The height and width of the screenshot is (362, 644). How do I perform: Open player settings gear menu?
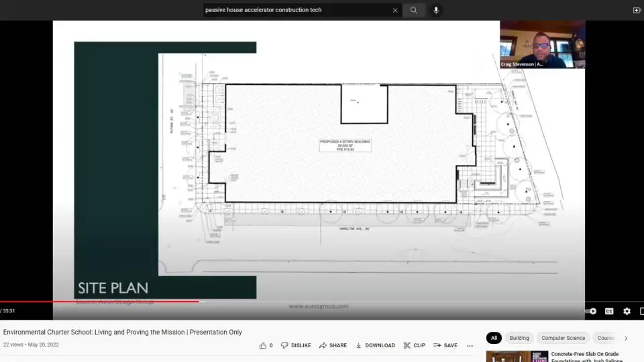point(627,311)
